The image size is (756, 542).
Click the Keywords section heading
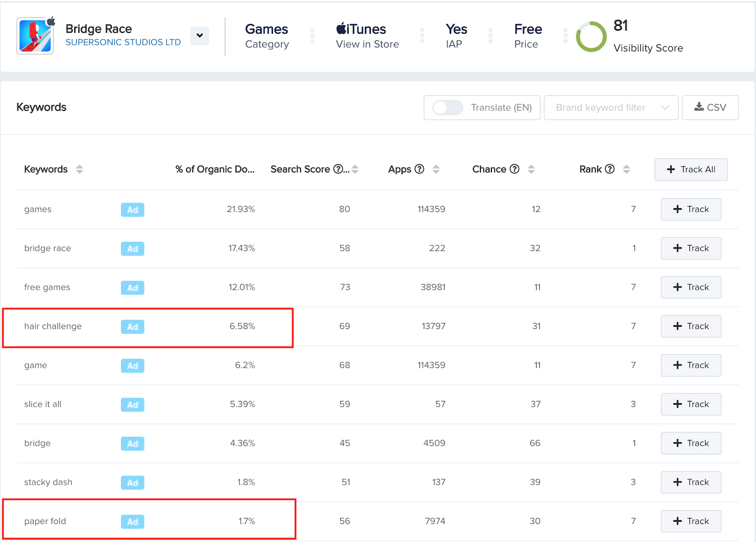point(41,107)
